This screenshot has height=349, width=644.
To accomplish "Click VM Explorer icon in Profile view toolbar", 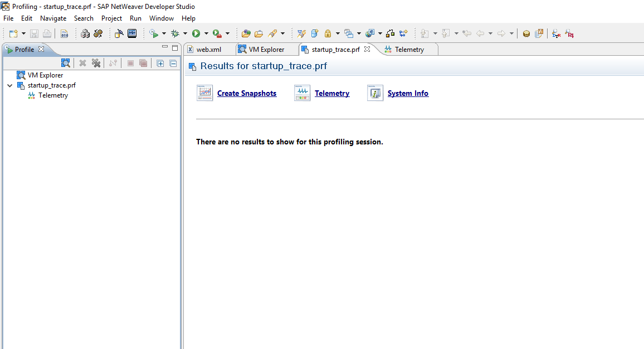I will 65,64.
